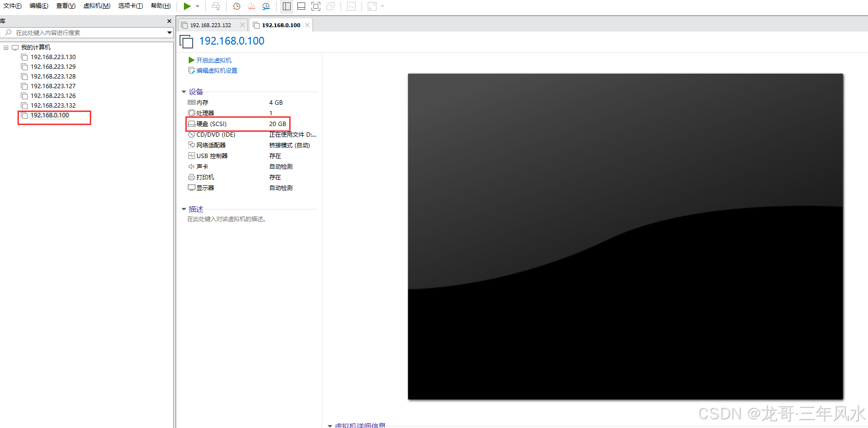The image size is (868, 428).
Task: Open the 硬盘 (SCSI) device entry
Action: 207,124
